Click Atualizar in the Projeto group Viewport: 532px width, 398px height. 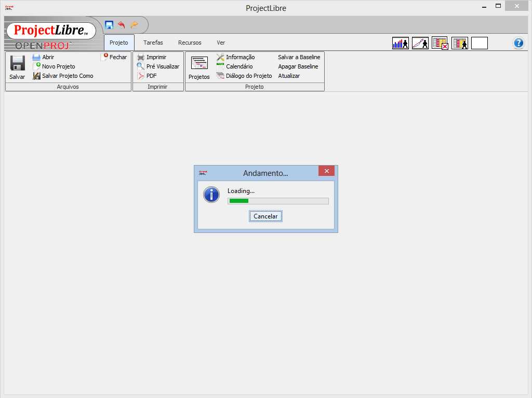289,76
